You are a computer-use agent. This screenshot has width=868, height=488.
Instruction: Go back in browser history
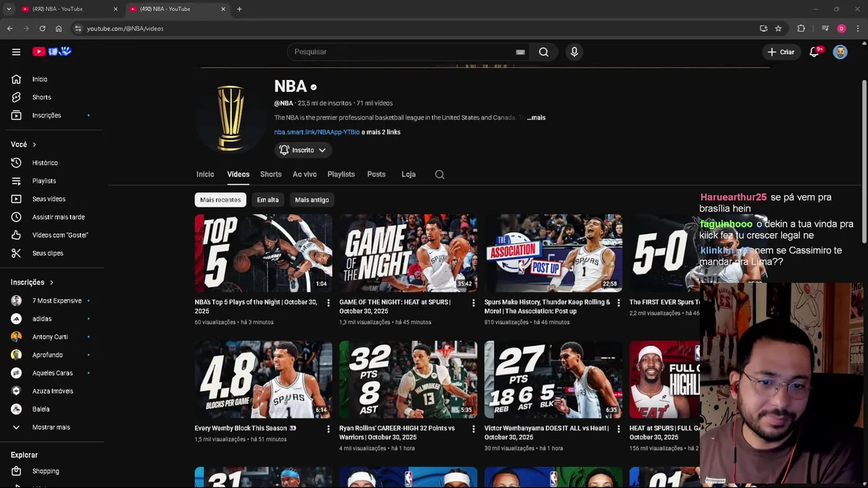coord(9,28)
